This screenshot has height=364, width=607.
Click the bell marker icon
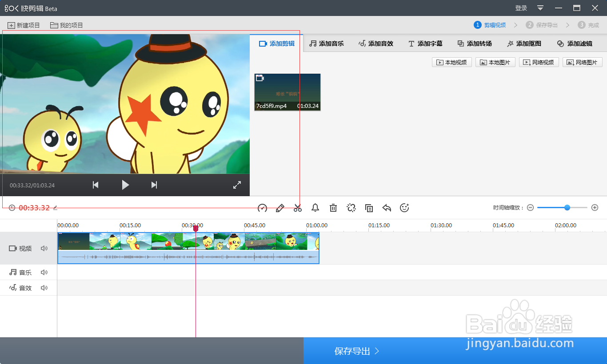315,207
